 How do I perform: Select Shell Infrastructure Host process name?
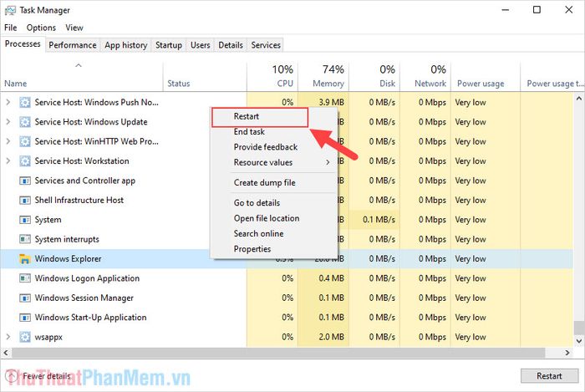click(x=79, y=201)
